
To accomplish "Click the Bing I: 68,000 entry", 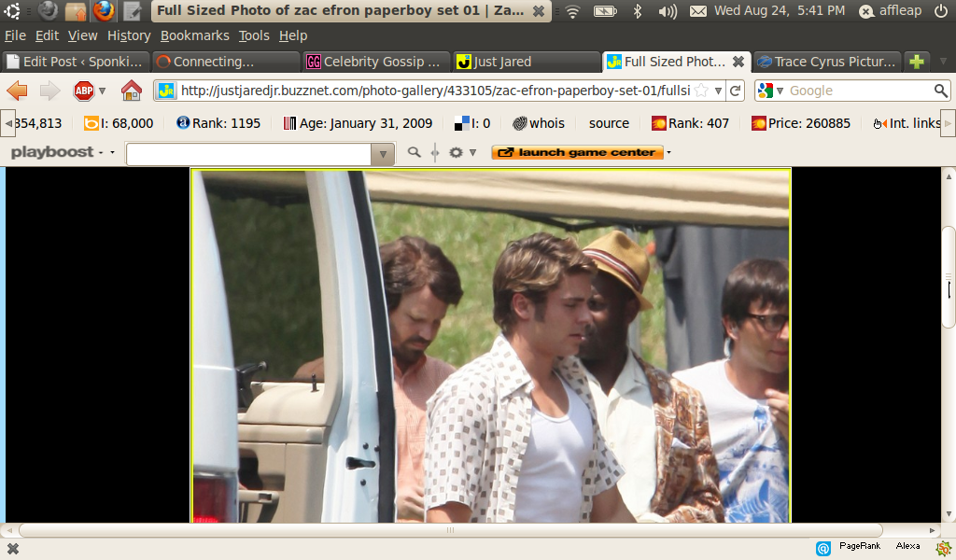I will (x=119, y=123).
